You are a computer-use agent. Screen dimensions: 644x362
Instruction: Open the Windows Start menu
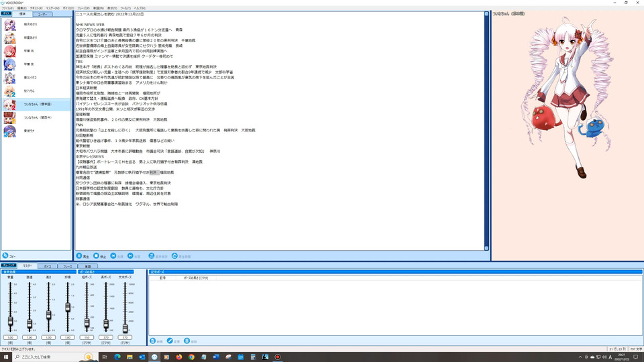tap(6, 357)
